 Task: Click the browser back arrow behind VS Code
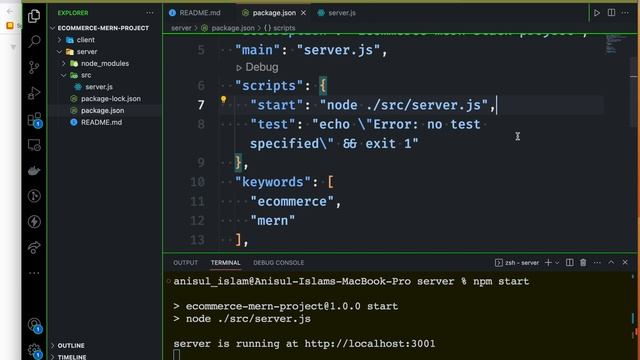[x=10, y=11]
